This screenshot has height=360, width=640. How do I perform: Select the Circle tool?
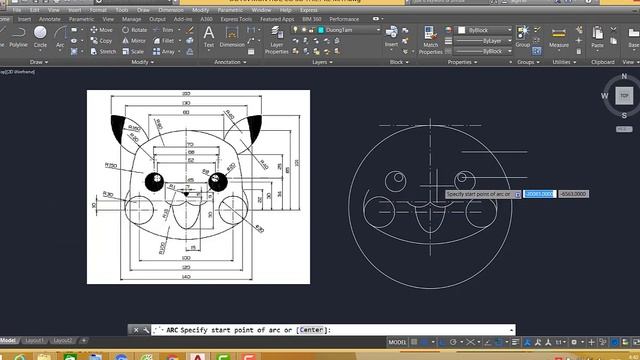(40, 37)
